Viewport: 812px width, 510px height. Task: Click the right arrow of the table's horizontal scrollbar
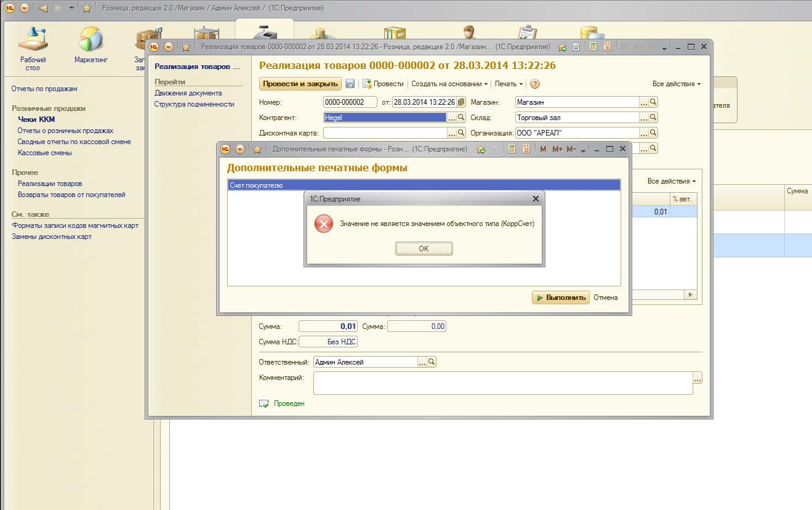[691, 296]
